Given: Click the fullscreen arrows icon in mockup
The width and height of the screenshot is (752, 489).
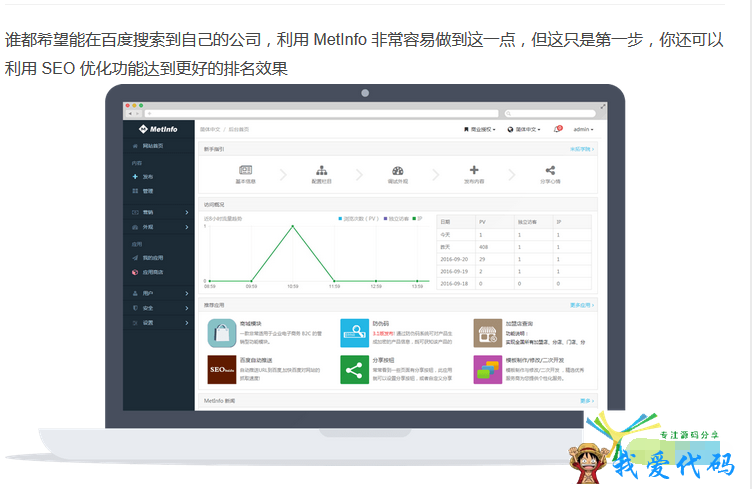Looking at the screenshot, I should click(x=603, y=106).
